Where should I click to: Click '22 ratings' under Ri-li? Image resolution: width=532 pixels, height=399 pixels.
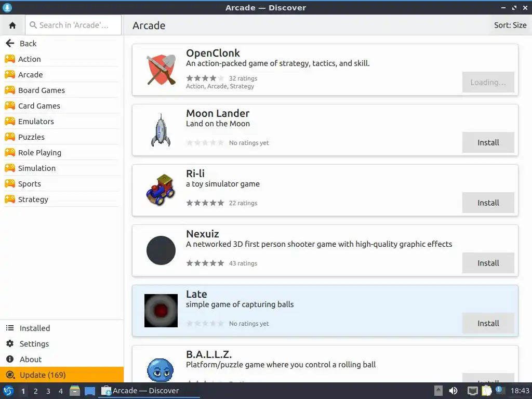(x=243, y=203)
